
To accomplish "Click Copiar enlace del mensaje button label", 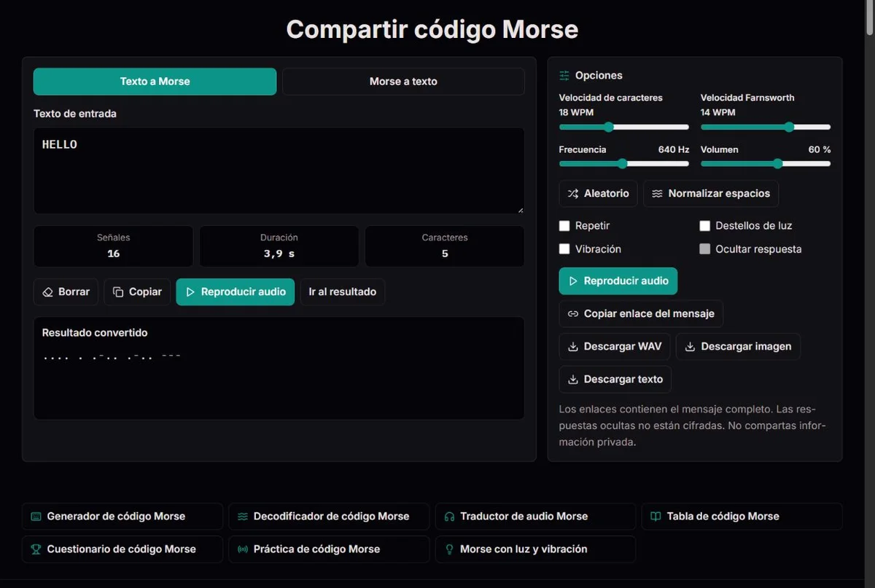I will [650, 314].
